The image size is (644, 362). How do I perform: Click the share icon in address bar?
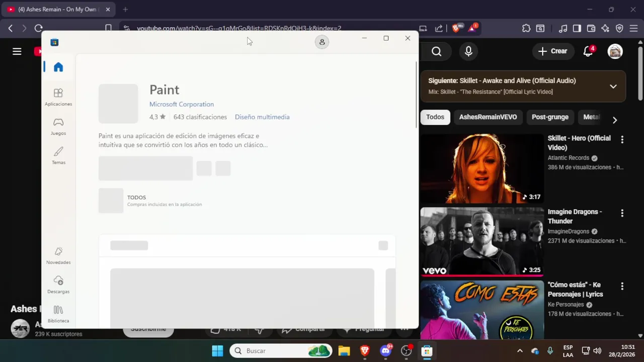pos(439,28)
